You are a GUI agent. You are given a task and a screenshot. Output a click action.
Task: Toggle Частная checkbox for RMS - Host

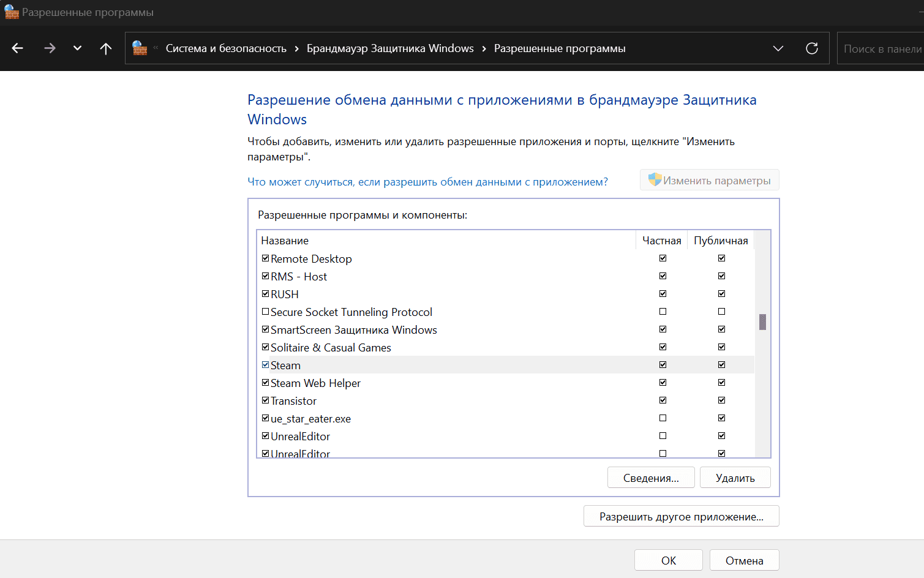663,276
